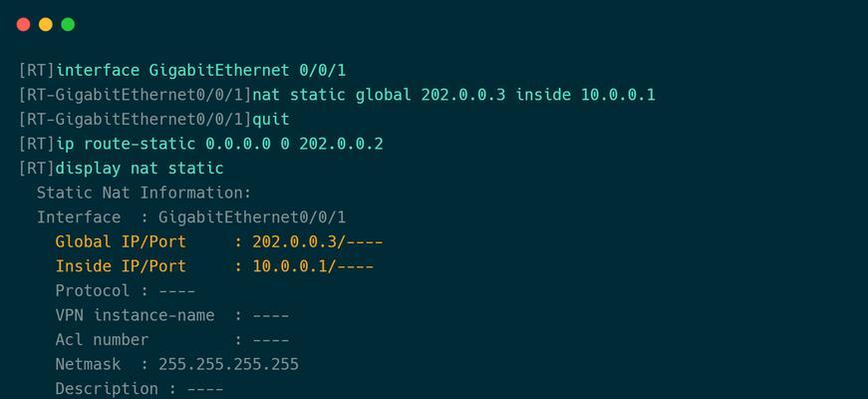Click the 'Static Nat Information:' heading
Screen dimensions: 868x399
click(144, 193)
